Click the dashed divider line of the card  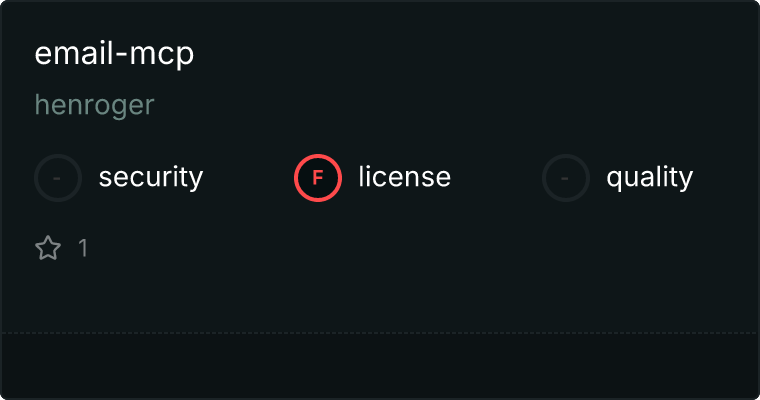(x=380, y=333)
